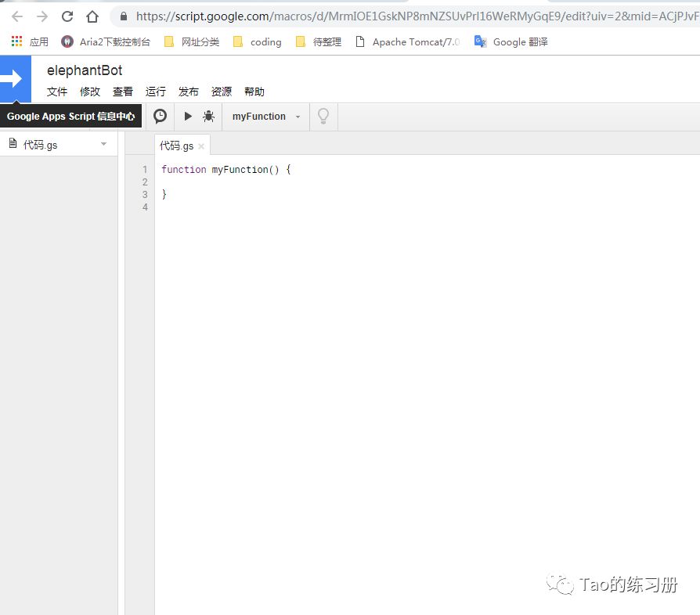This screenshot has width=700, height=615.
Task: Open the 应用 apps grid shortcut
Action: [x=30, y=42]
